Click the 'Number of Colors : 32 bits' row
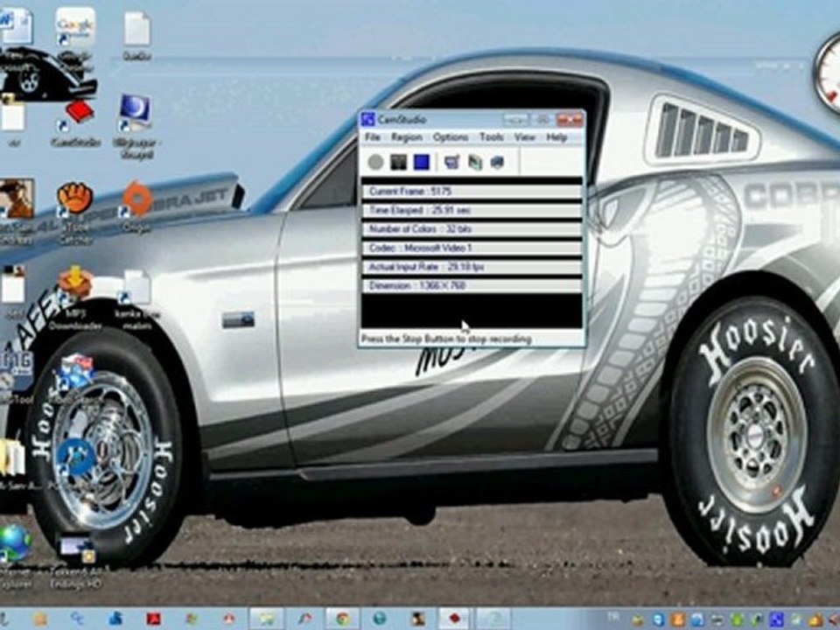 tap(472, 228)
